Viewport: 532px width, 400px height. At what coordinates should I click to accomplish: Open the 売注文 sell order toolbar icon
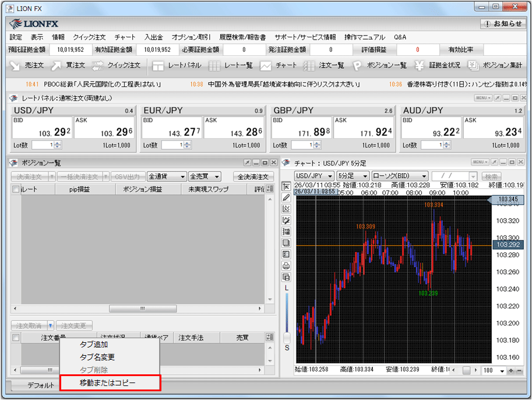pyautogui.click(x=27, y=65)
